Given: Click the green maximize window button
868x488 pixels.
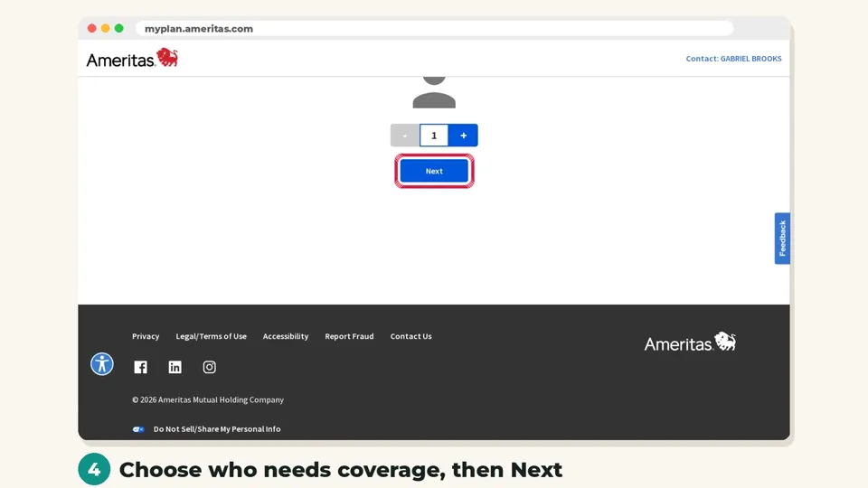Looking at the screenshot, I should coord(119,28).
